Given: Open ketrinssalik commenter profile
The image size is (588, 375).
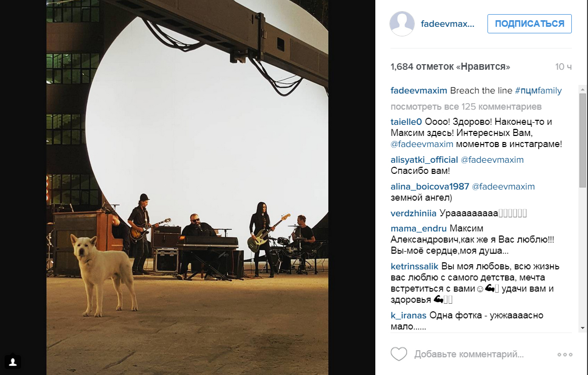Looking at the screenshot, I should pos(414,267).
